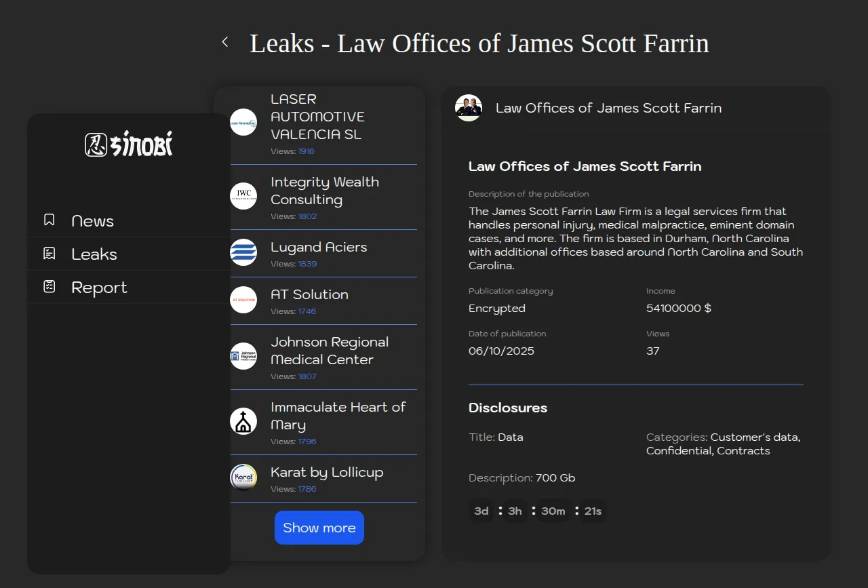Screen dimensions: 868x588
Task: Click the blue striped Lugand Aciers logo
Action: click(x=243, y=252)
